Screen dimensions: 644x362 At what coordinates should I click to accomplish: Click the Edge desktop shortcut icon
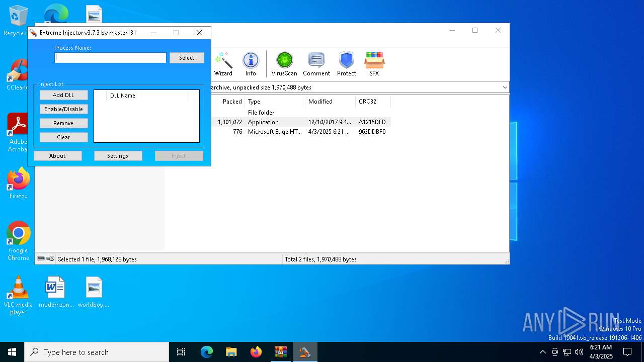click(x=56, y=14)
